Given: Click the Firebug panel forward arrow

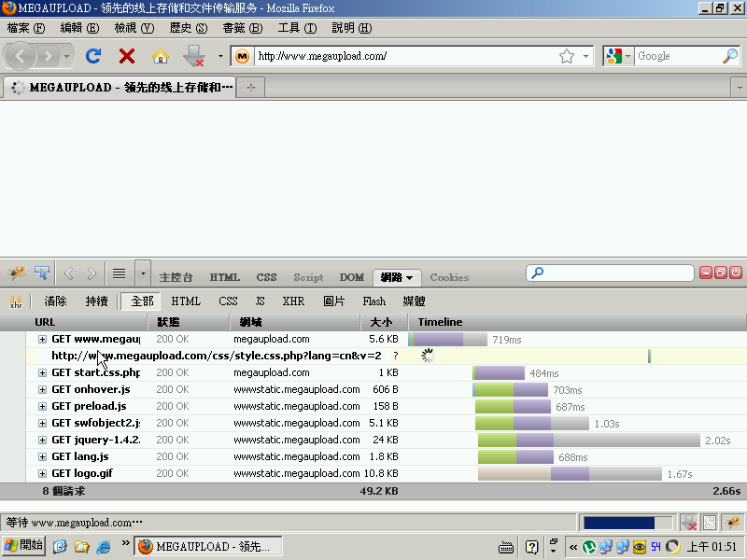Looking at the screenshot, I should [x=92, y=273].
